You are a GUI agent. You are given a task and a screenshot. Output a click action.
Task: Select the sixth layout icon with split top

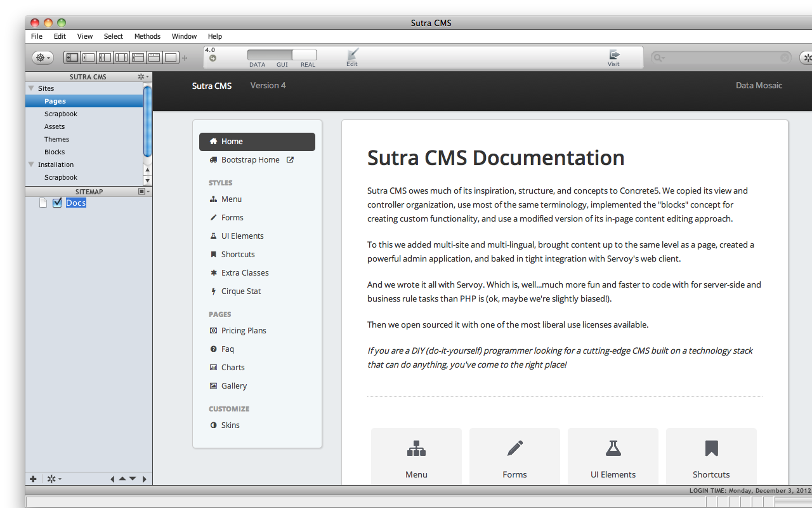coord(154,58)
